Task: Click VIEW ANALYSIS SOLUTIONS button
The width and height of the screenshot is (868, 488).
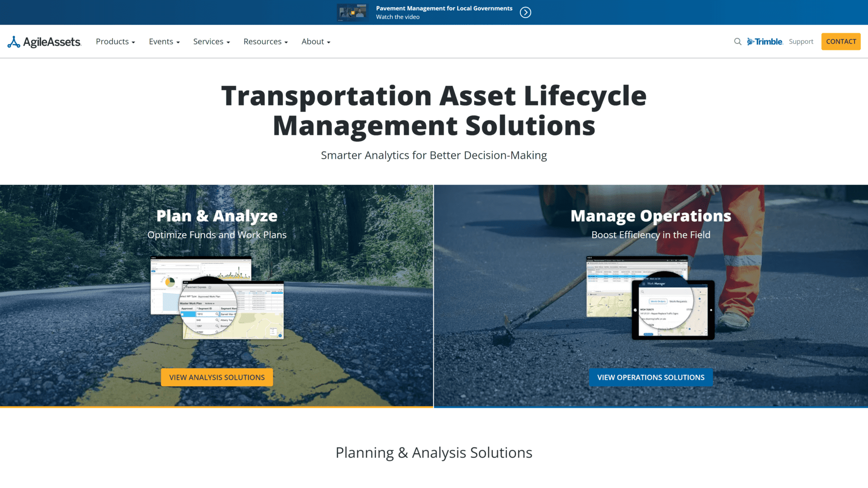Action: pyautogui.click(x=217, y=377)
